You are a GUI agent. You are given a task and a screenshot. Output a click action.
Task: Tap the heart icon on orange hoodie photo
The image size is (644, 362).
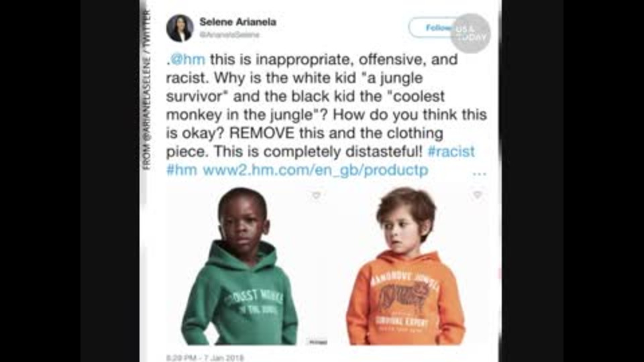(x=477, y=194)
